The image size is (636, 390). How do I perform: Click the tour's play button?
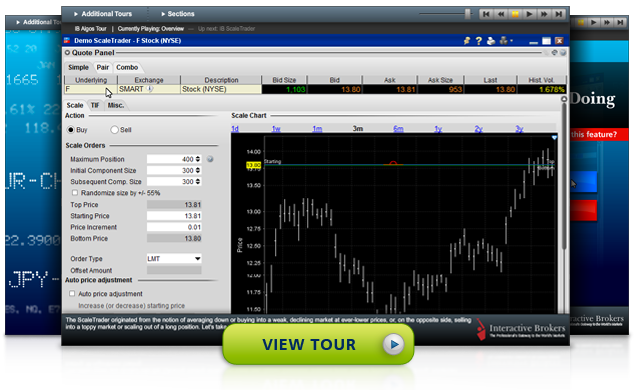click(529, 14)
